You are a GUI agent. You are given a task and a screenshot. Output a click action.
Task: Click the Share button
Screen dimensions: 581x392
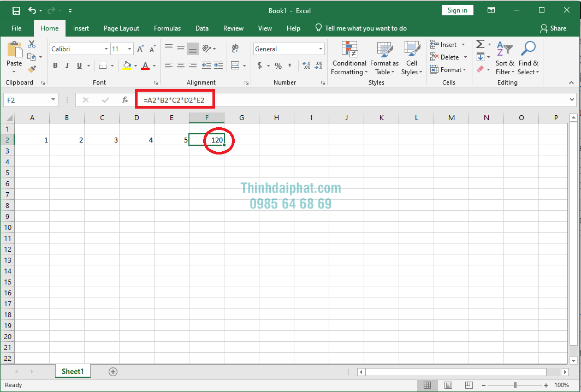(x=553, y=28)
